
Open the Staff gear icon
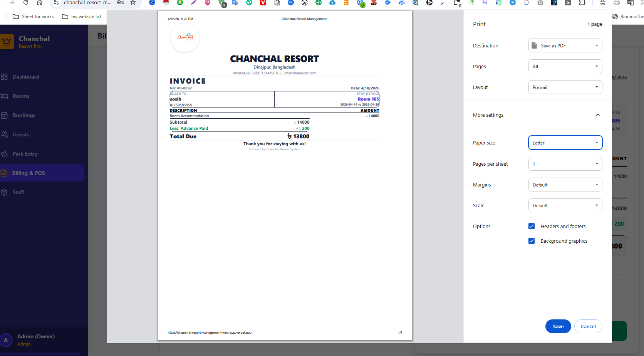point(4,192)
